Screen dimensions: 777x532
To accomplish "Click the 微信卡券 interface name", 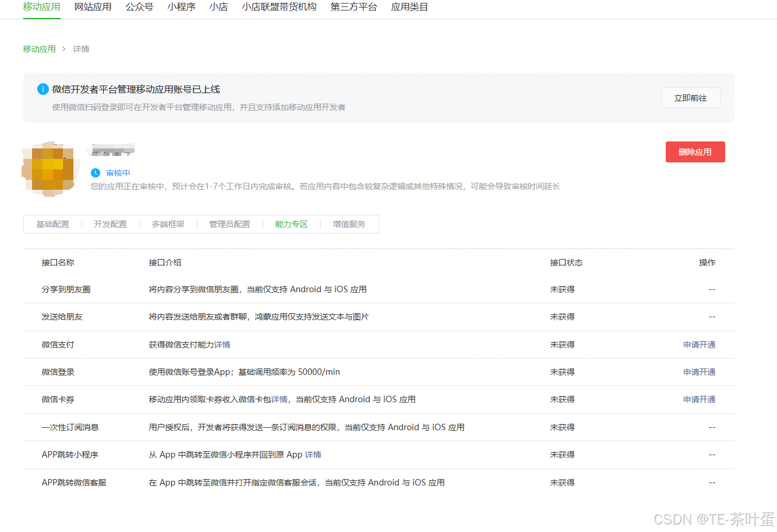I will click(58, 399).
